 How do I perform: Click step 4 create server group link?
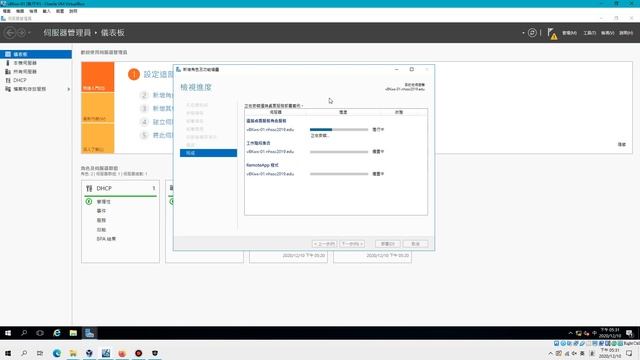pyautogui.click(x=163, y=122)
